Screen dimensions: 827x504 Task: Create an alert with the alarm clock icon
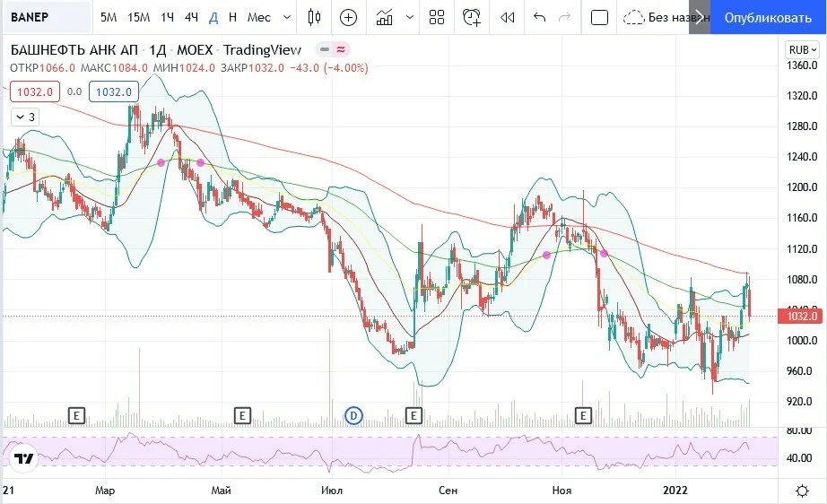[x=472, y=17]
